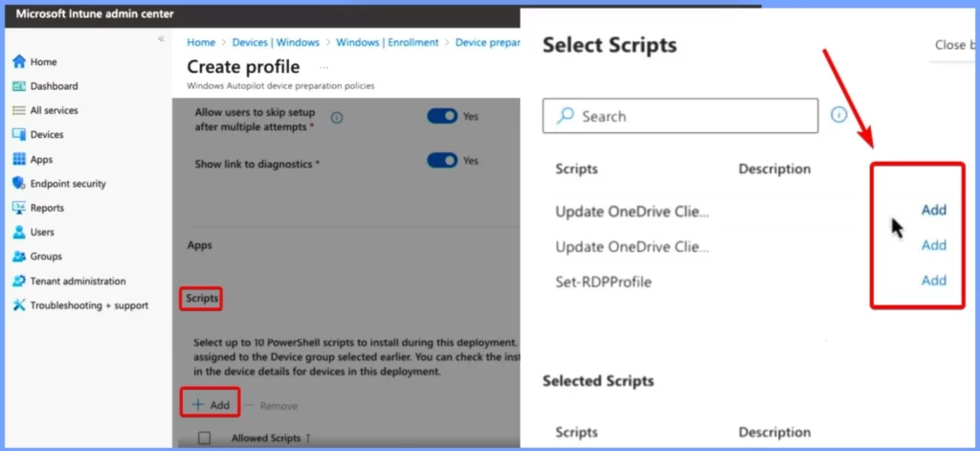Select Devices in navigation menu
The height and width of the screenshot is (451, 980).
47,134
